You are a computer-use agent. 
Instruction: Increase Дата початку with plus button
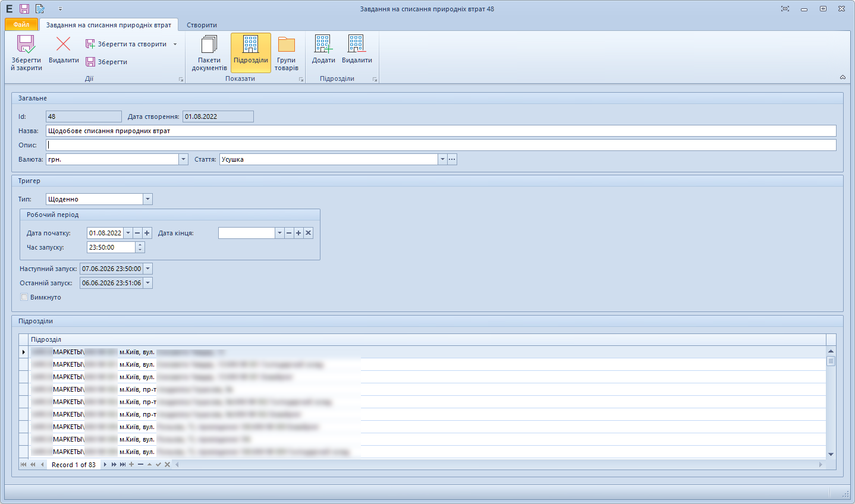pos(147,233)
